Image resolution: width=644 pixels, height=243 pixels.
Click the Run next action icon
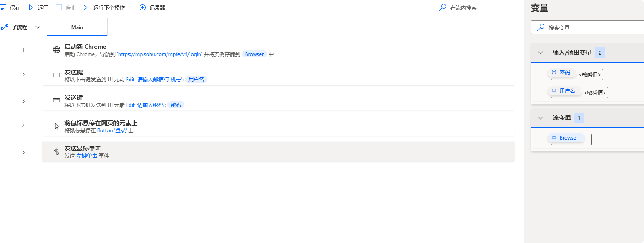click(x=87, y=7)
